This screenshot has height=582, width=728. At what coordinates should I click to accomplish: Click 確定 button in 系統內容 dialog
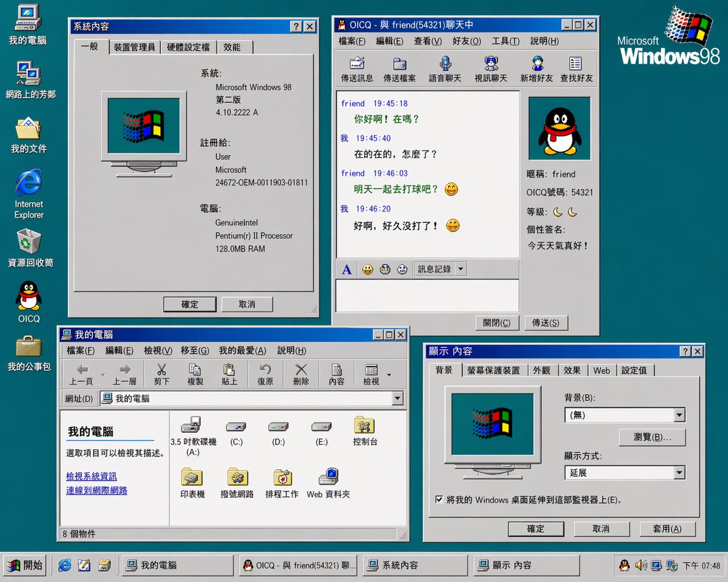(190, 304)
